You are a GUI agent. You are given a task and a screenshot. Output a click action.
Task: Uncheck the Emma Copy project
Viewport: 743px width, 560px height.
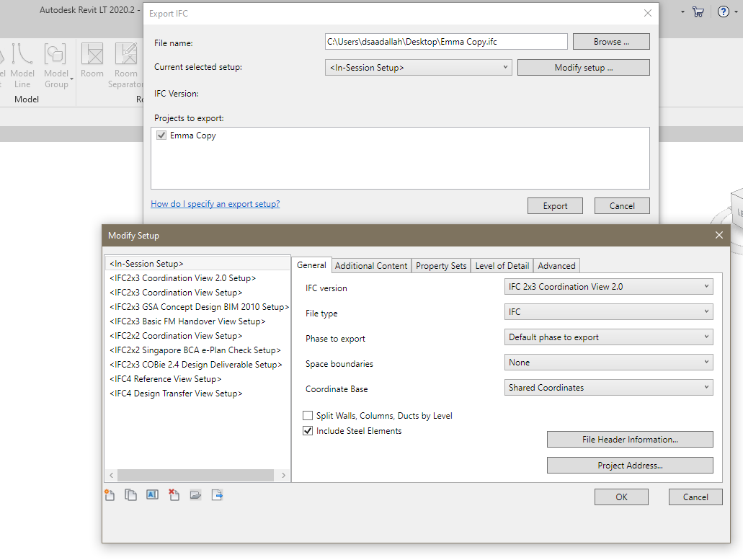tap(161, 135)
